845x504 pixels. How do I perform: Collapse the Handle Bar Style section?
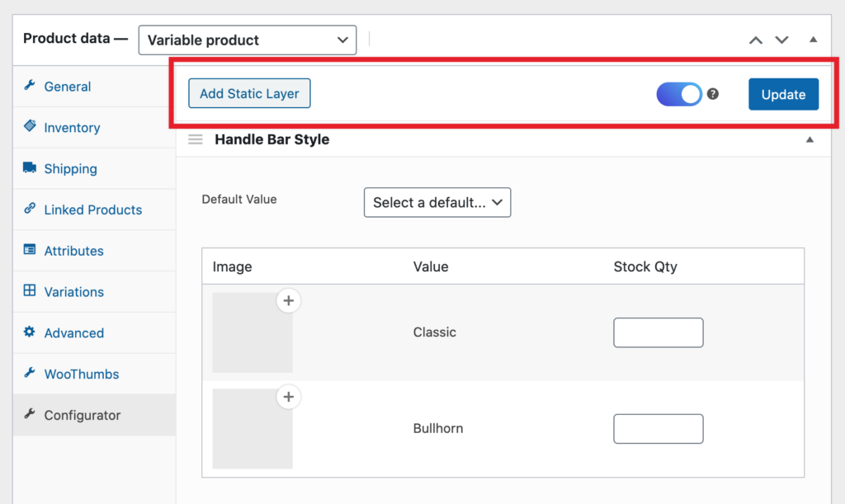click(813, 140)
